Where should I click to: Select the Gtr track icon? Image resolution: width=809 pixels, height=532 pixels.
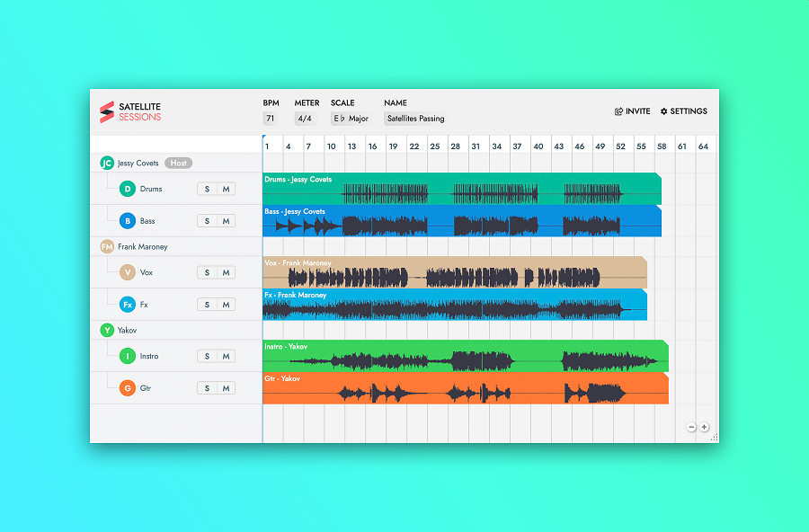(128, 388)
